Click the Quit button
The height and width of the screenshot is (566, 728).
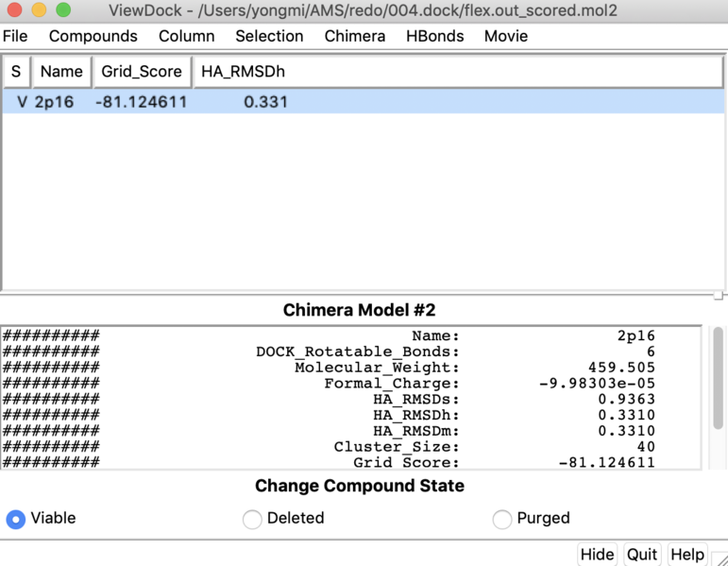tap(642, 555)
